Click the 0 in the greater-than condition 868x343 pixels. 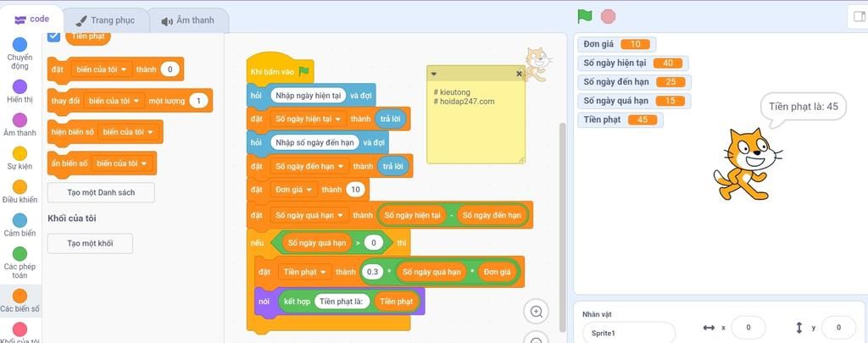(374, 242)
